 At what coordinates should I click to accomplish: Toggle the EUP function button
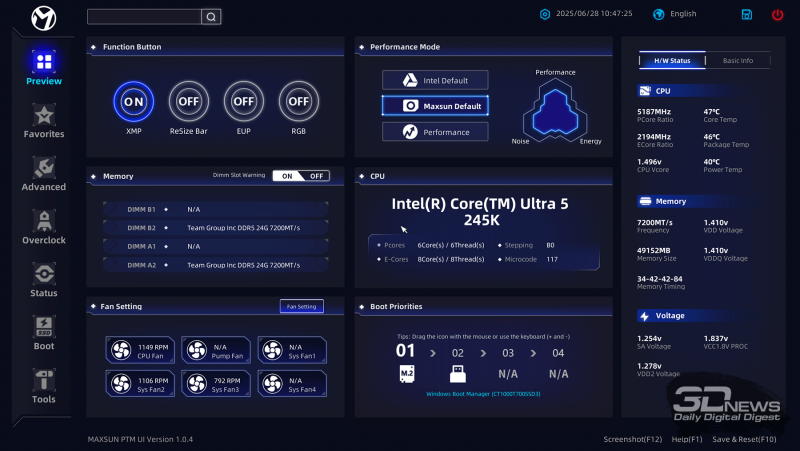(244, 102)
